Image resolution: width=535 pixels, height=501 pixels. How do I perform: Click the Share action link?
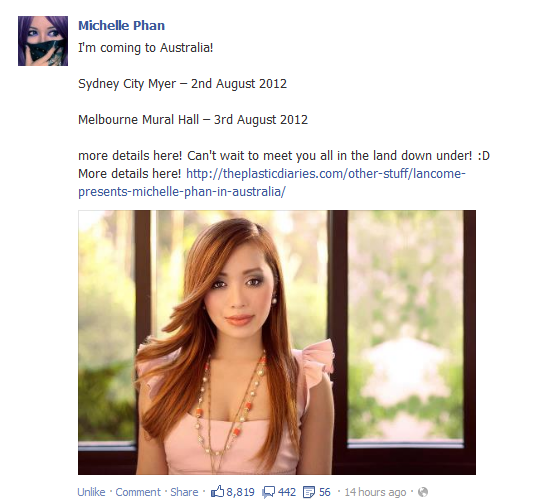pyautogui.click(x=184, y=492)
